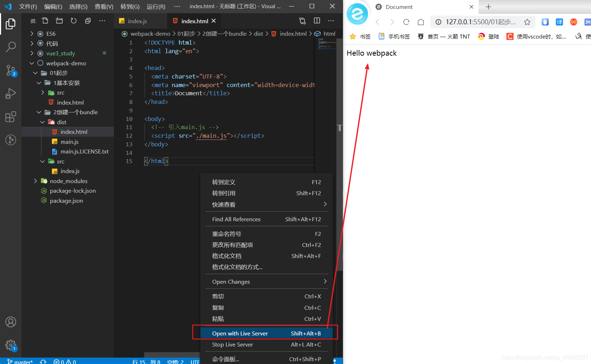Open the 文件(F) menu
The width and height of the screenshot is (591, 364).
pos(28,6)
